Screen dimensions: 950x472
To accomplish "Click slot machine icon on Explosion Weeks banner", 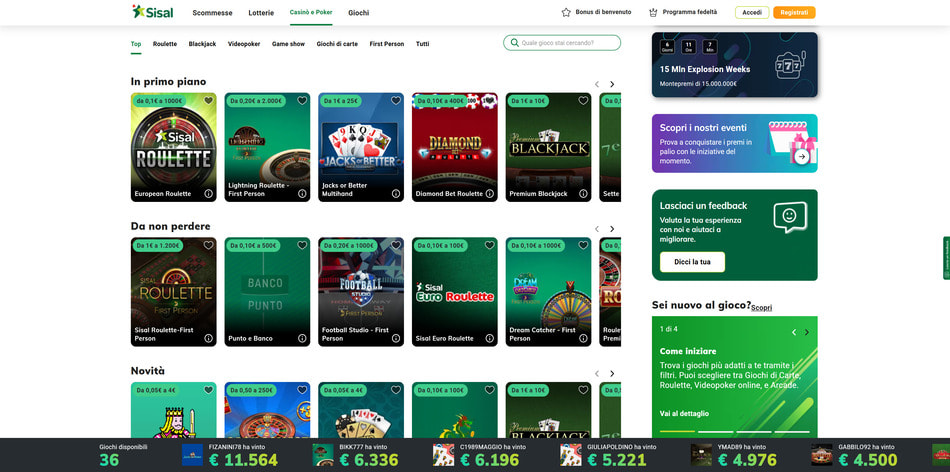I will pos(791,64).
